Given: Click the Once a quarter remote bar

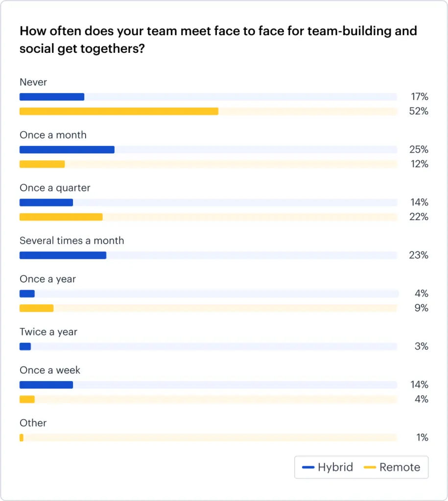Looking at the screenshot, I should coord(61,217).
